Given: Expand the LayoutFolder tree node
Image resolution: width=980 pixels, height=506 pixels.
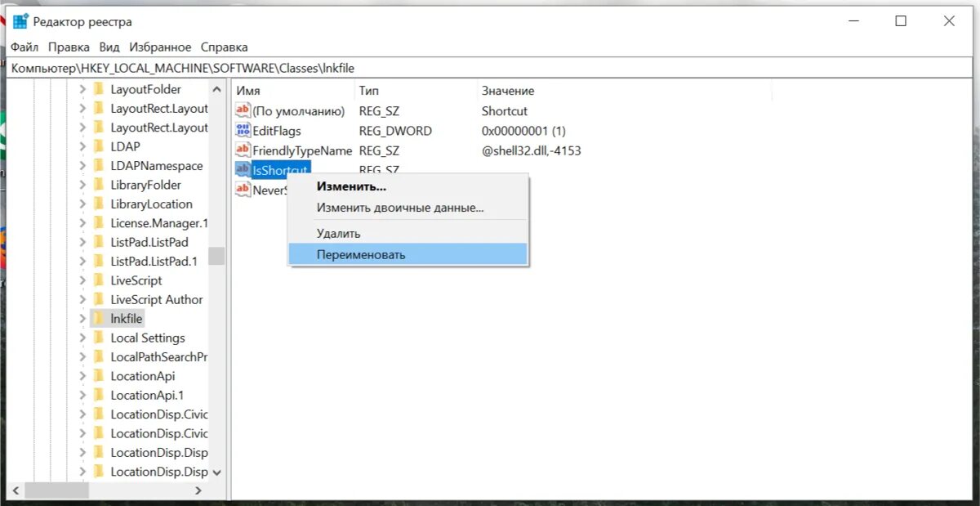Looking at the screenshot, I should click(x=82, y=89).
